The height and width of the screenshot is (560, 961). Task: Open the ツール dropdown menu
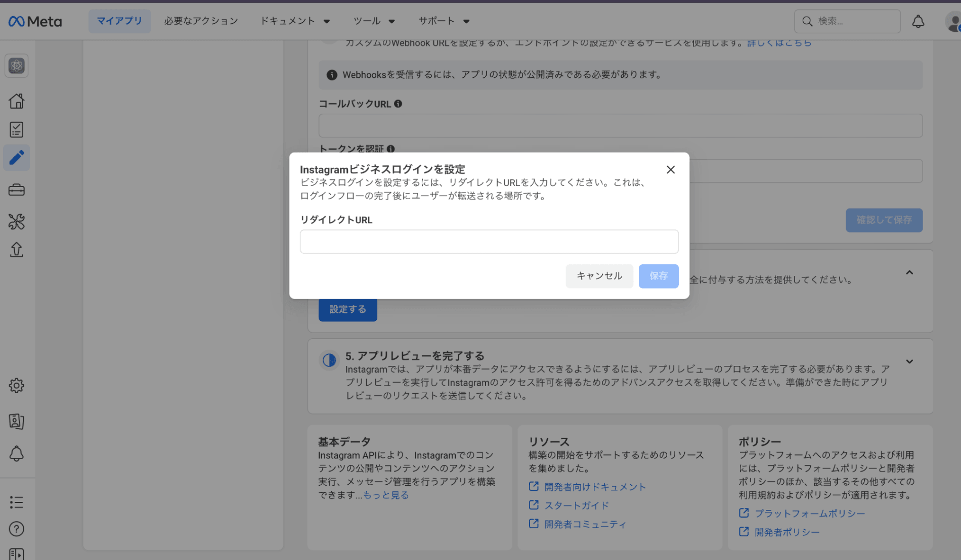point(374,21)
